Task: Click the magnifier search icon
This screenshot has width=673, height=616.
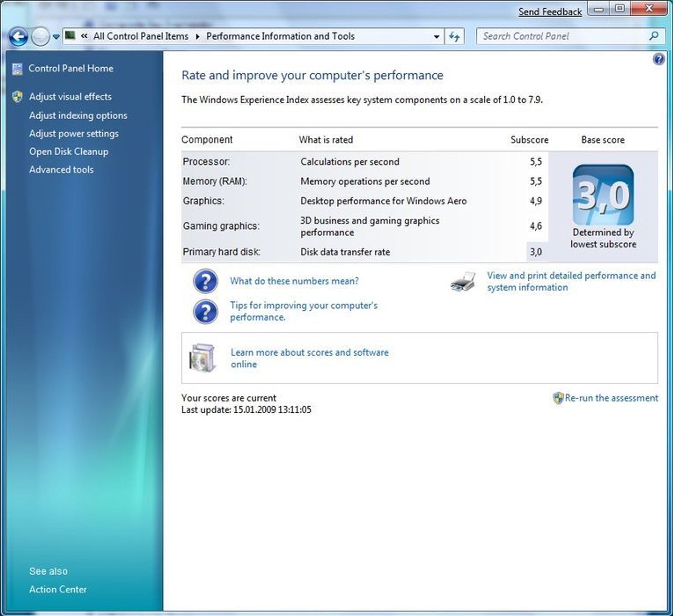Action: click(654, 36)
